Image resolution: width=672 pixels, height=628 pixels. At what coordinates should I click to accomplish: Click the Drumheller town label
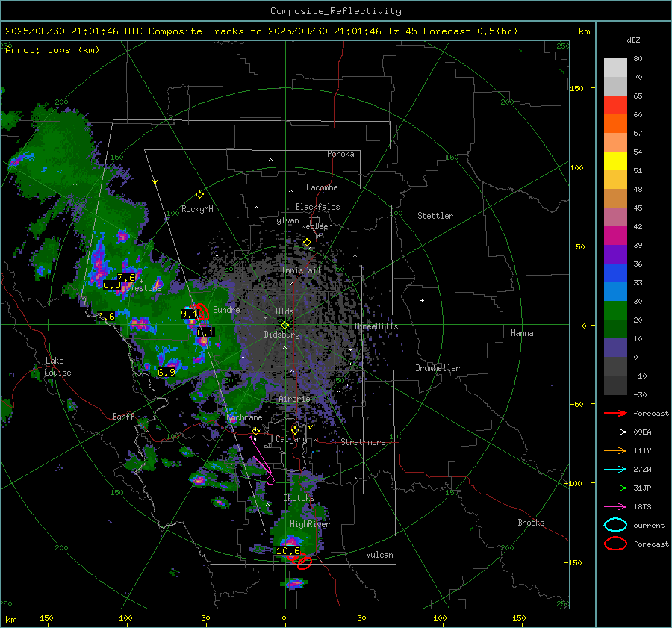click(x=438, y=368)
